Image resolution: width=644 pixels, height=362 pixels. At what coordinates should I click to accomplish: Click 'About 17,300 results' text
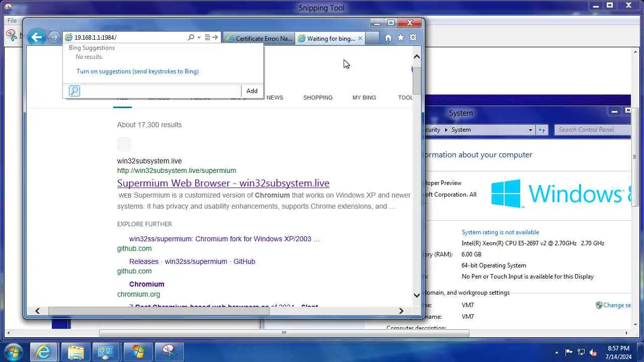(x=149, y=125)
